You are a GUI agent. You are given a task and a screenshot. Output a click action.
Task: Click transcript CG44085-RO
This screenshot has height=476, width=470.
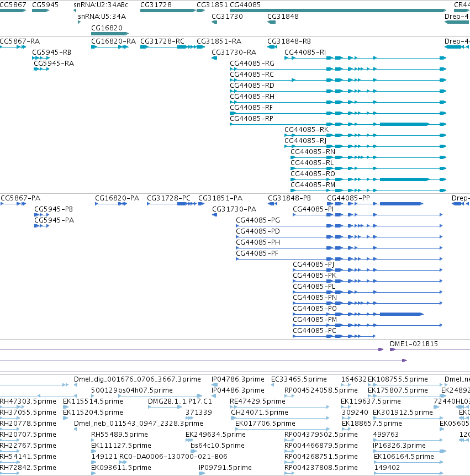[313, 173]
